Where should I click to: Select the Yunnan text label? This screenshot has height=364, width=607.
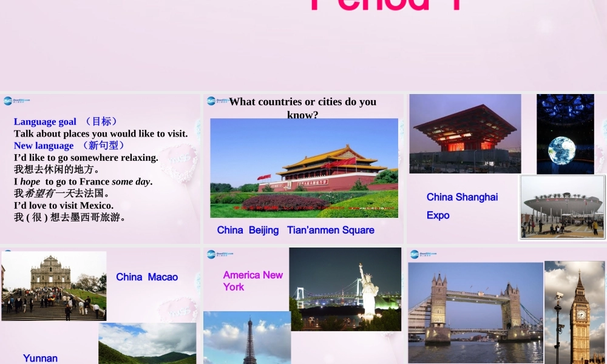tap(40, 358)
